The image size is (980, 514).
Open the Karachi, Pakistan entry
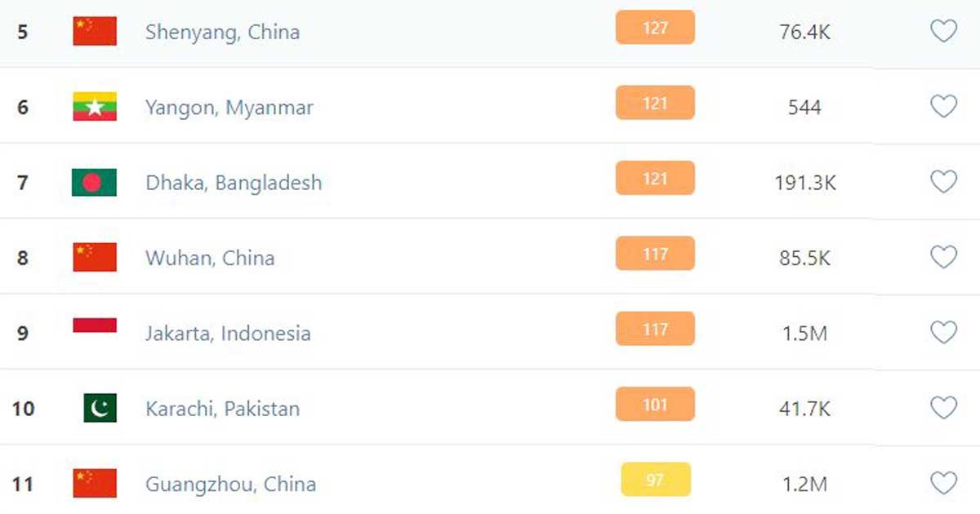[x=222, y=408]
